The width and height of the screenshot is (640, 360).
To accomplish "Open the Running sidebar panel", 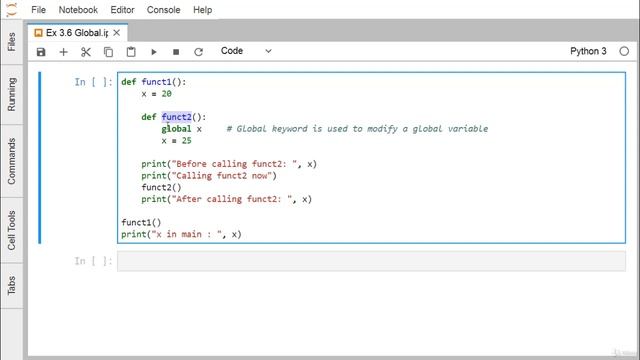I will 11,94.
